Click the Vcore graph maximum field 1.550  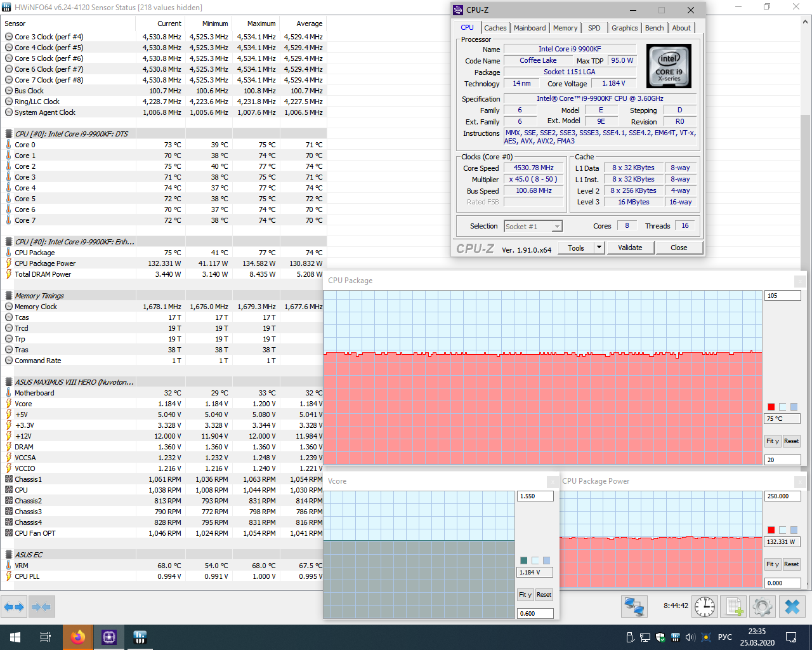(535, 496)
